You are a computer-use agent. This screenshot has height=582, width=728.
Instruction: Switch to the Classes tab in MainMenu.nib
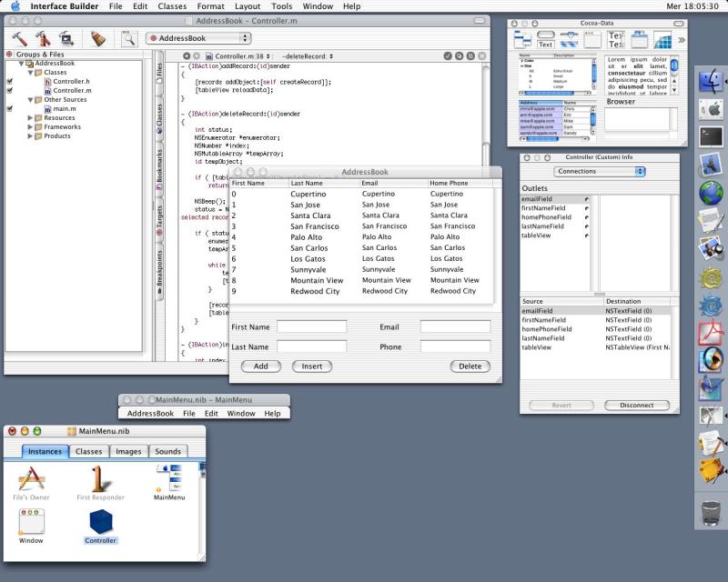coord(88,451)
